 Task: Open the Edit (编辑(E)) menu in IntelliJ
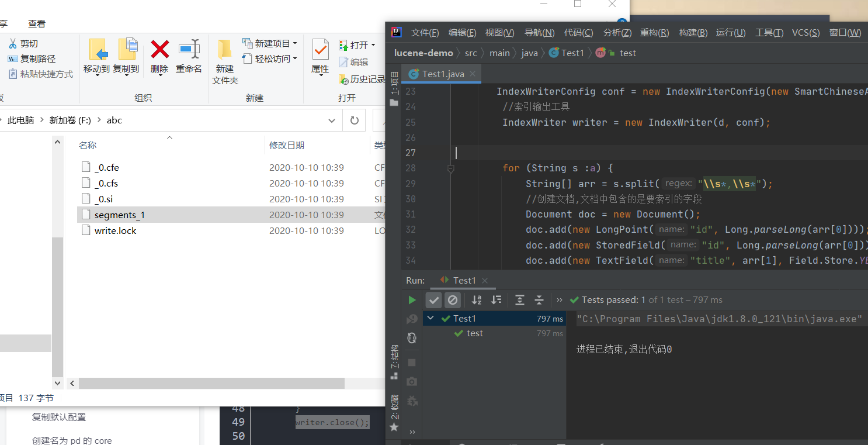(462, 33)
